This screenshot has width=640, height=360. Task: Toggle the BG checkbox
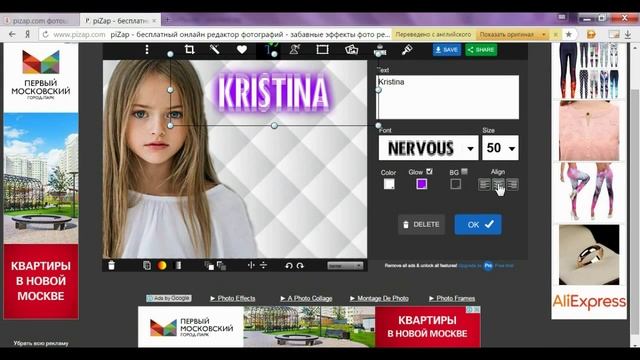click(x=464, y=171)
